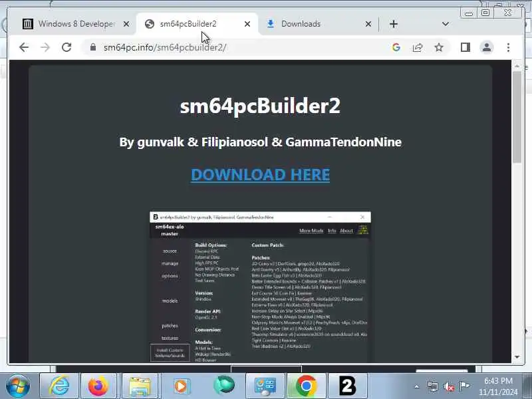Image resolution: width=532 pixels, height=399 pixels.
Task: Click the DOWNLOAD HERE link
Action: [x=260, y=175]
